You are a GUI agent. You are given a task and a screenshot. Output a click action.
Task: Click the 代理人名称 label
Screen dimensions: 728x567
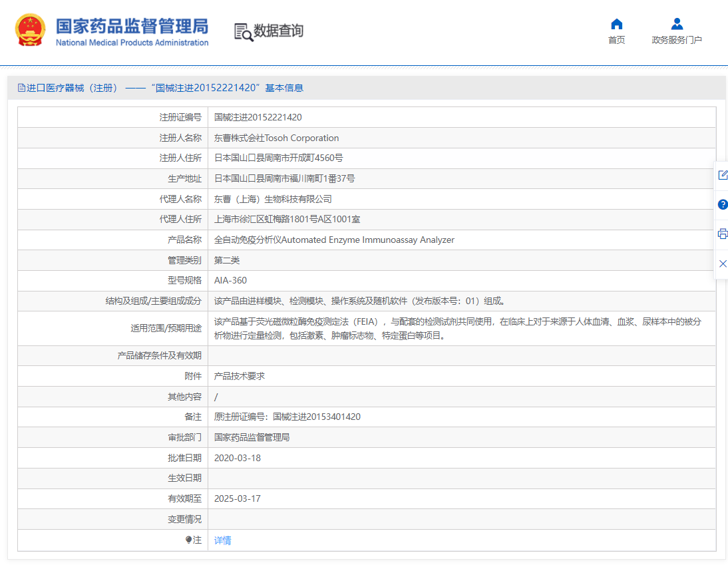point(180,199)
